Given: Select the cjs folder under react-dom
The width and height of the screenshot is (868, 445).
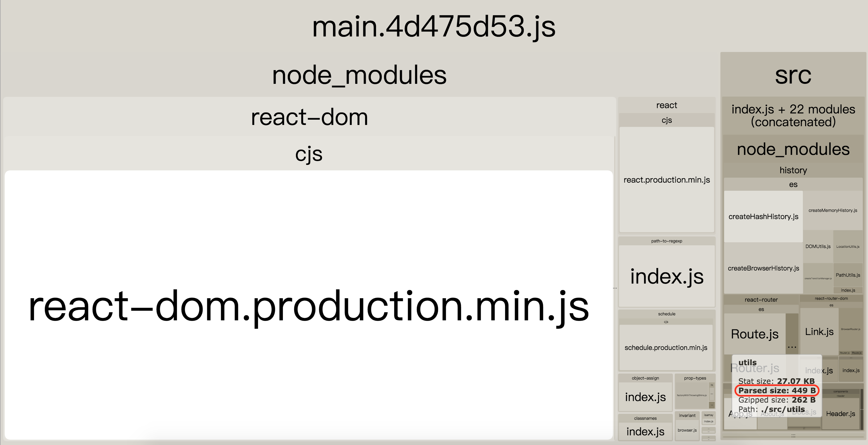Looking at the screenshot, I should point(309,154).
